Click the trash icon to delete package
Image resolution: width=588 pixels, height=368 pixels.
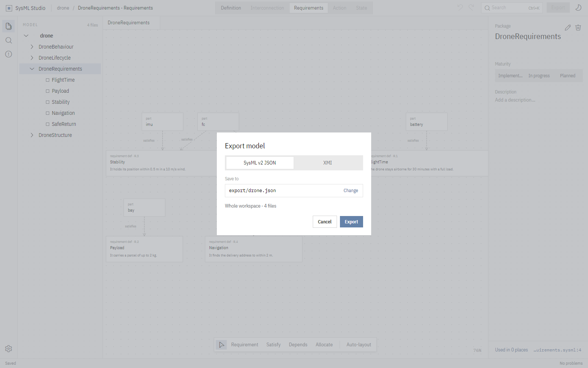point(578,28)
